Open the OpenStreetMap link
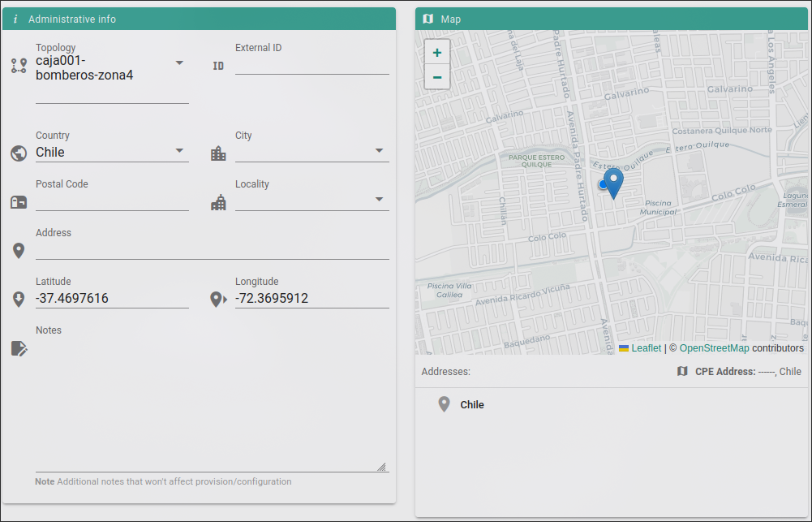This screenshot has height=522, width=812. (x=714, y=348)
